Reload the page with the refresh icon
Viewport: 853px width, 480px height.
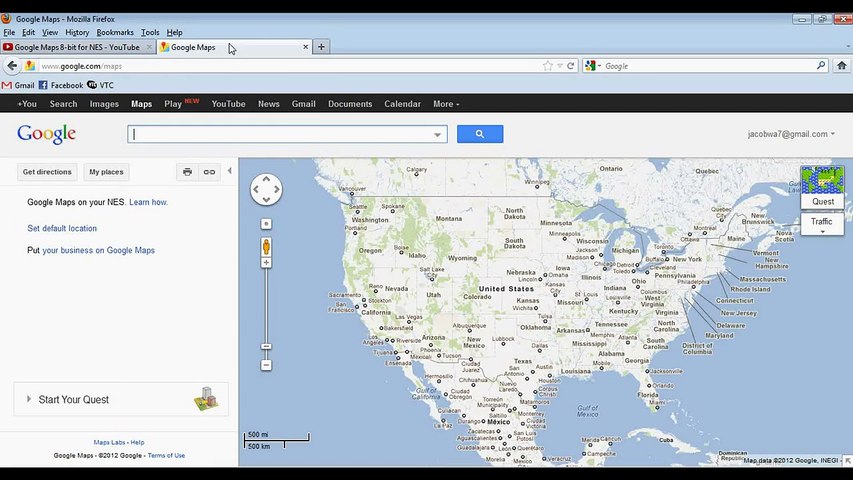click(x=571, y=66)
